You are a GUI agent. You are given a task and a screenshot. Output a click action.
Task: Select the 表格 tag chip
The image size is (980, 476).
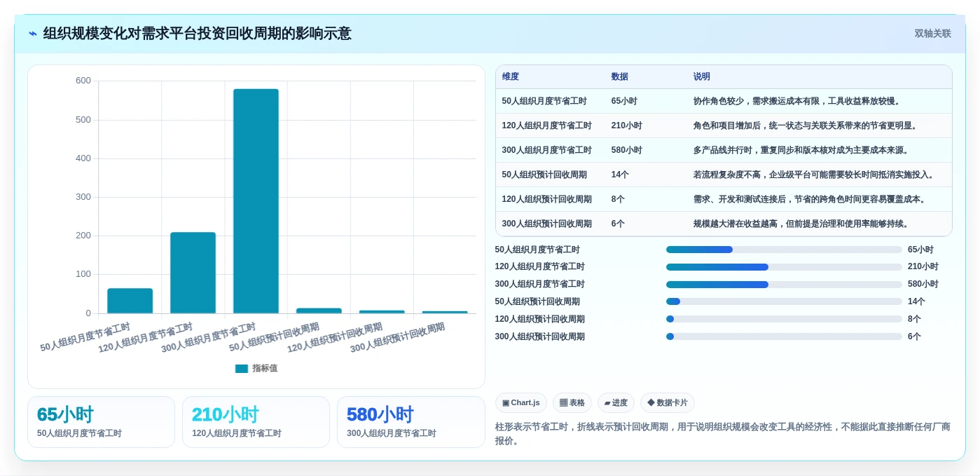[572, 403]
